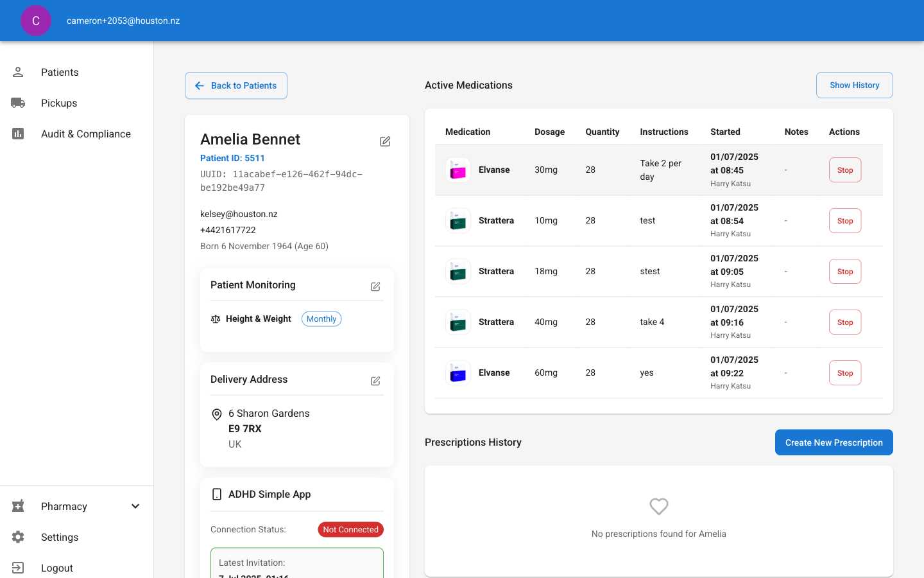Stop the Strattera 18mg medication

click(x=845, y=272)
